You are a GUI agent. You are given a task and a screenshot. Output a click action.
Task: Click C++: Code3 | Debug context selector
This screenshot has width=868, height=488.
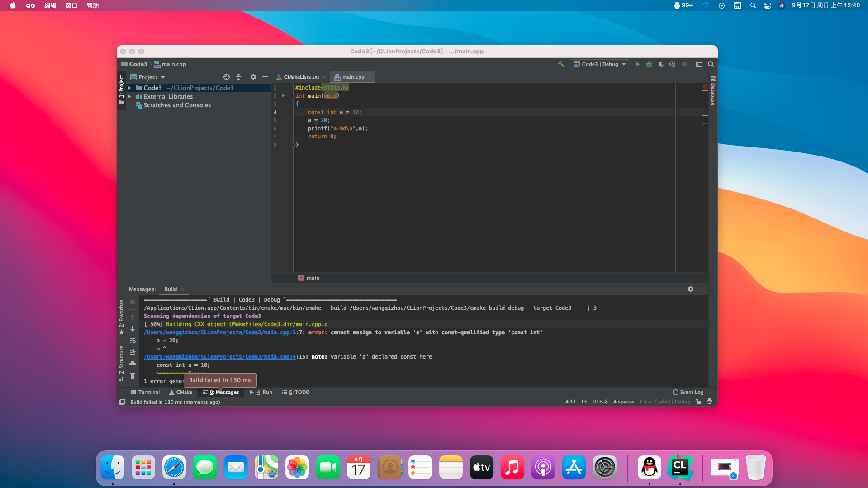[665, 402]
